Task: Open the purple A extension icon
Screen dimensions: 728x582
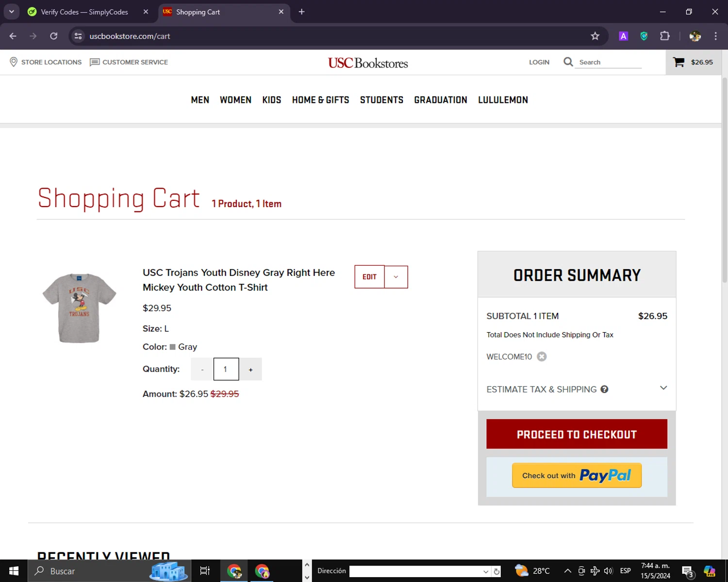Action: click(624, 36)
